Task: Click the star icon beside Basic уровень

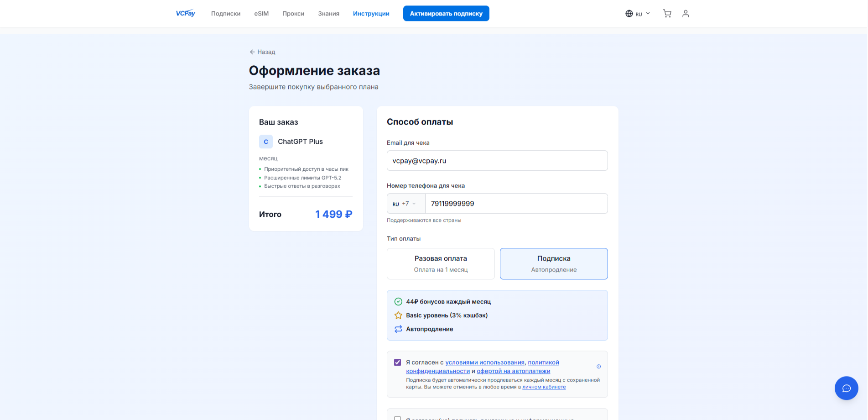Action: (398, 315)
